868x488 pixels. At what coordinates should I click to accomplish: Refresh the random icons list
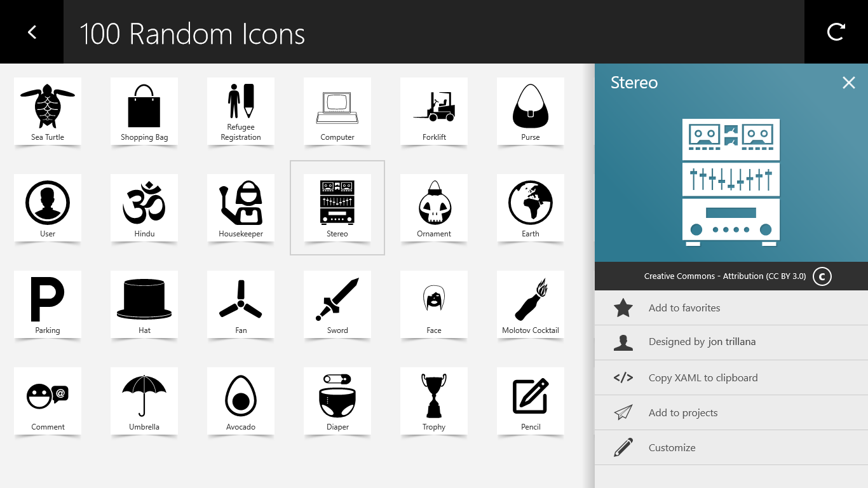(836, 31)
